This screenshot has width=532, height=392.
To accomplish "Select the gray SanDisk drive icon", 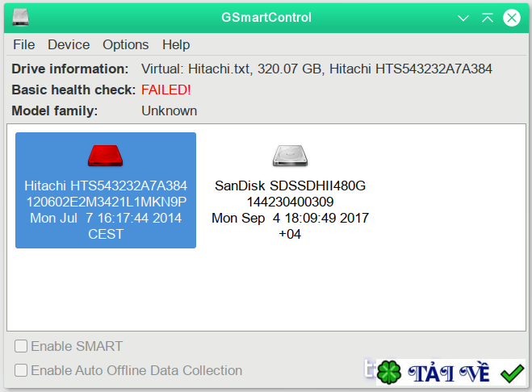I will (x=290, y=156).
